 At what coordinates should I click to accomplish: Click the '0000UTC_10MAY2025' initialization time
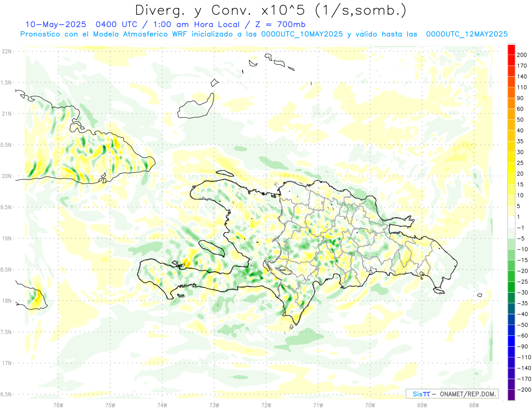[x=301, y=34]
